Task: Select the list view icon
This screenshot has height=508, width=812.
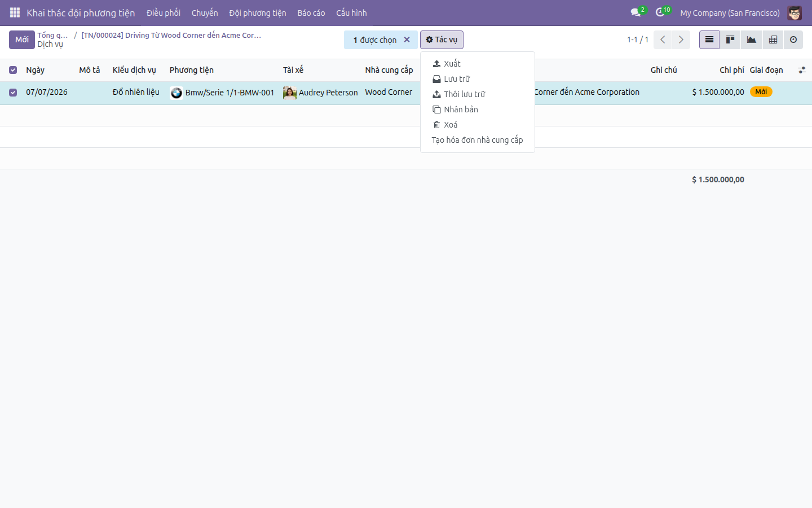Action: [x=709, y=40]
